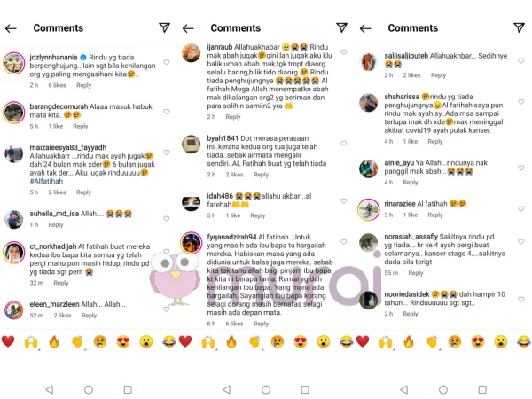View the 6 likes on fyqanadzirah94's comment
This screenshot has height=399, width=532.
[234, 324]
